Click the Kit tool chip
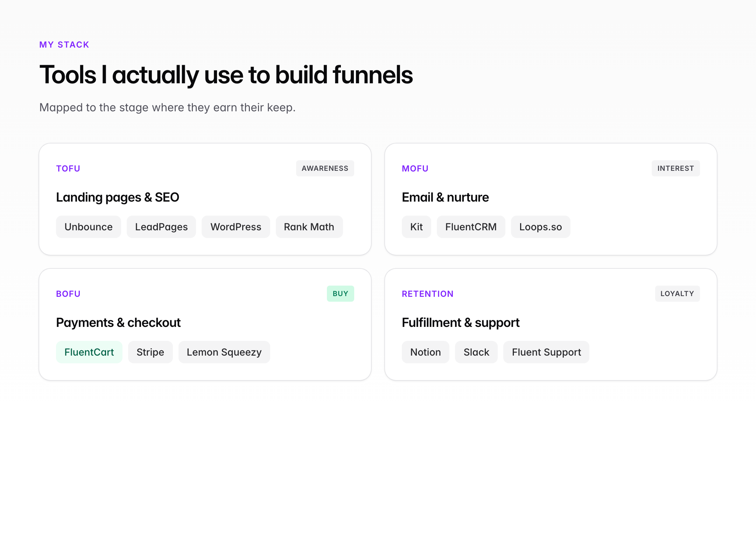Screen dimensions: 756x560 coord(416,227)
